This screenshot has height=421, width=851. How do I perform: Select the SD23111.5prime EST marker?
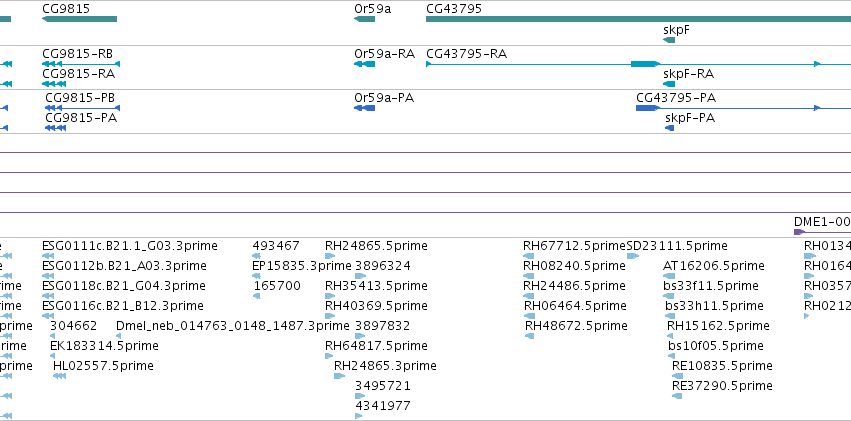(x=633, y=256)
